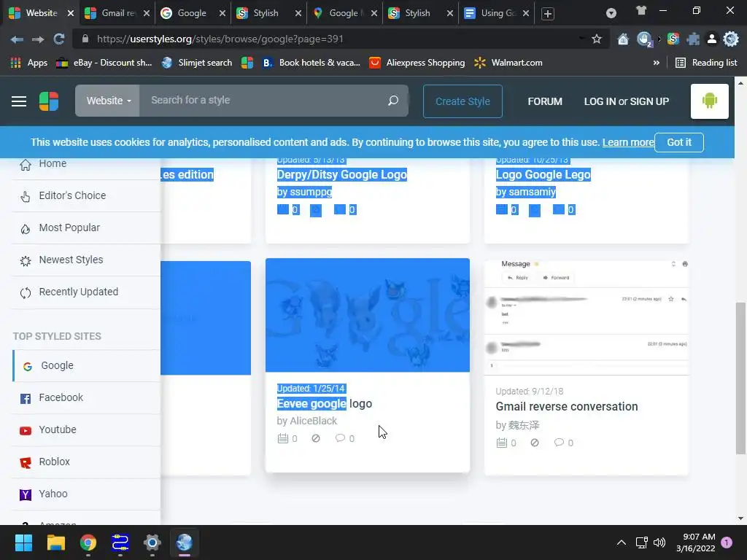Click the Create Style button
Screen dimensions: 747x560
point(462,101)
